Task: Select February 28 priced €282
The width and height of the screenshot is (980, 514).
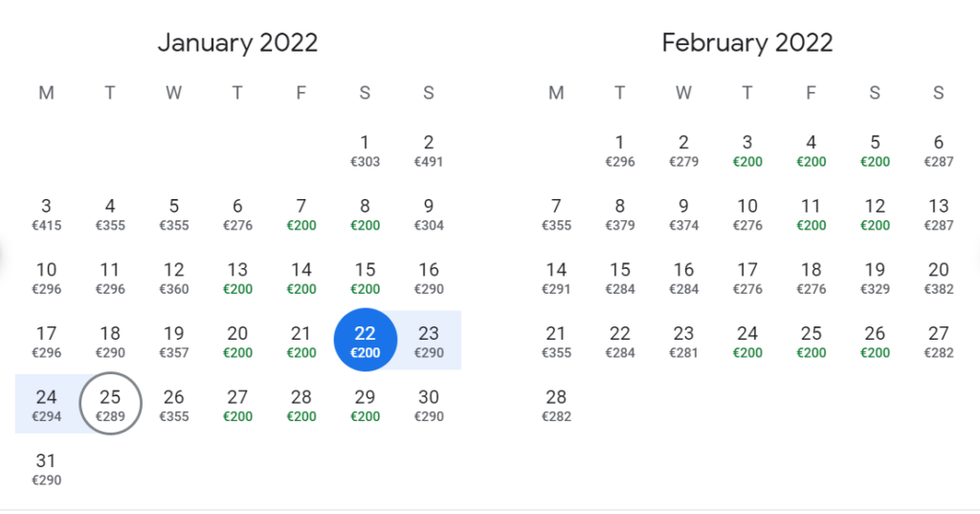Action: [x=556, y=405]
